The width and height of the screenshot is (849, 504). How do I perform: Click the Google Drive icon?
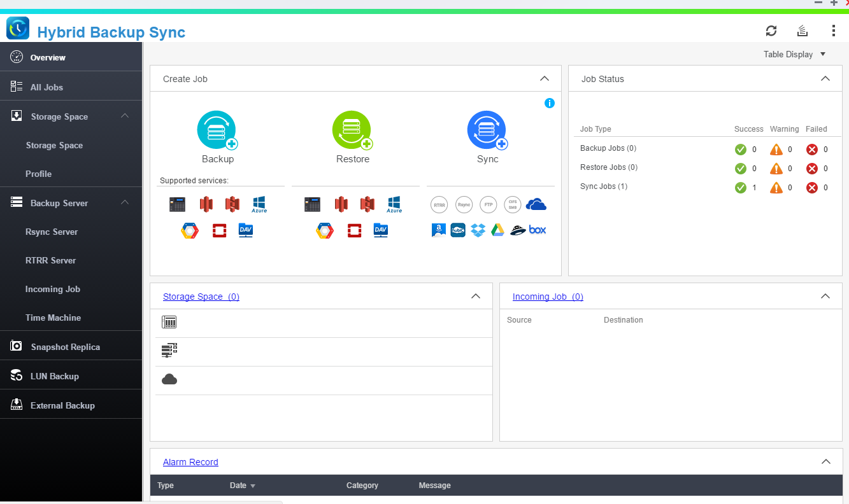[497, 230]
